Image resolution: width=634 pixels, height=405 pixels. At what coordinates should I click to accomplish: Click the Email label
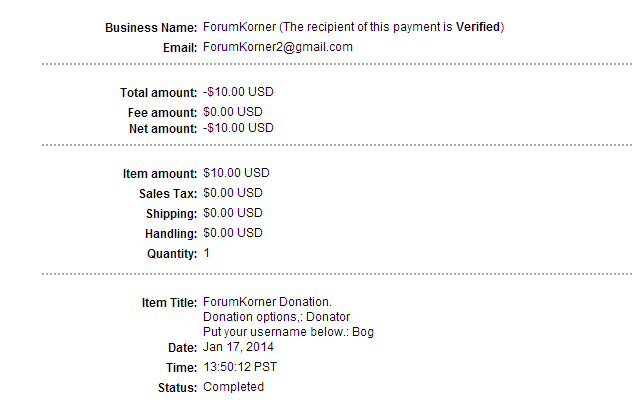(x=179, y=48)
